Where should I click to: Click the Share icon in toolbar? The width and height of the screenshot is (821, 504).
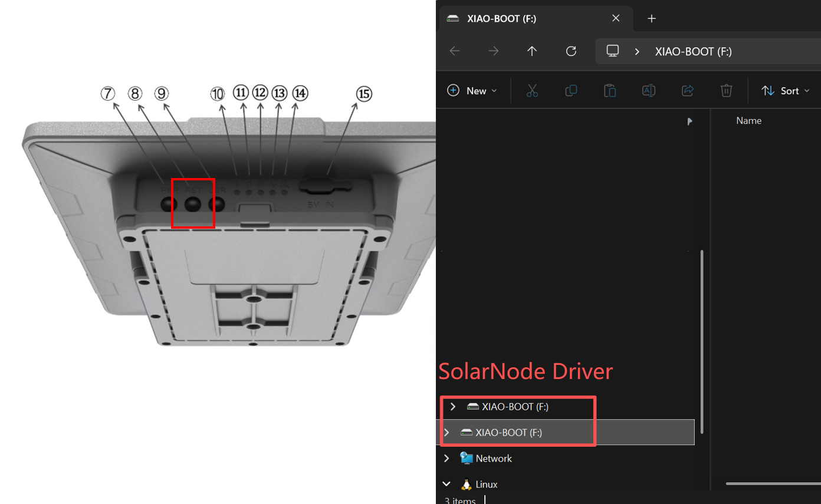point(688,91)
